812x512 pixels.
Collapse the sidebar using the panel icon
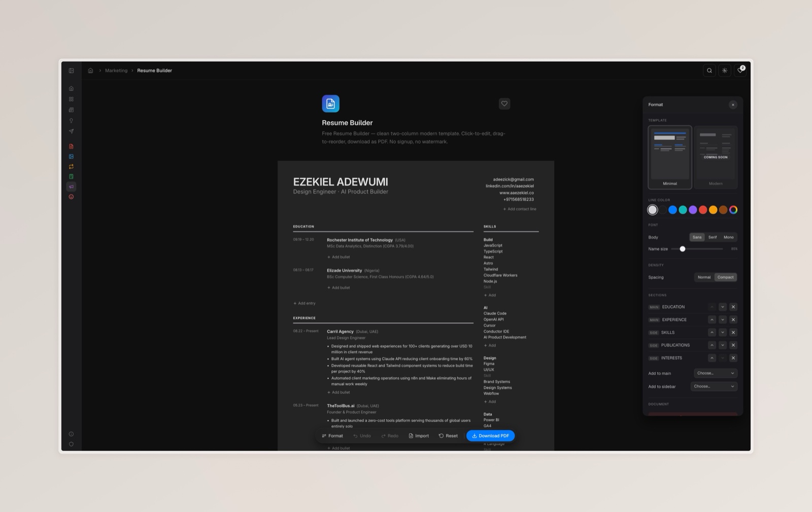click(71, 70)
